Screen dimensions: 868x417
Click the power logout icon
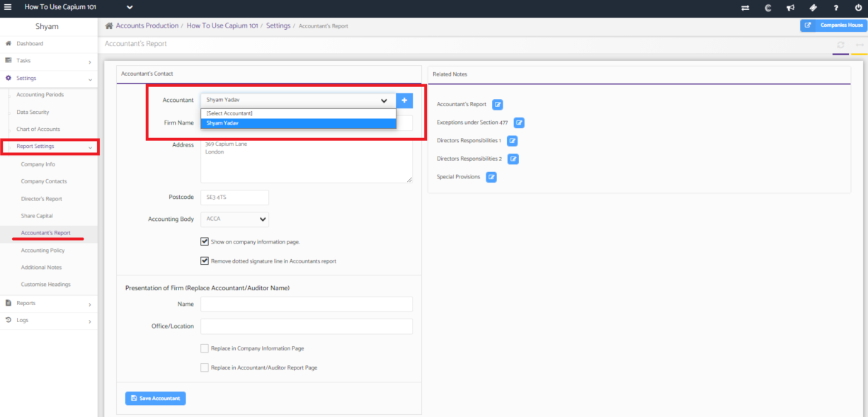click(x=858, y=8)
